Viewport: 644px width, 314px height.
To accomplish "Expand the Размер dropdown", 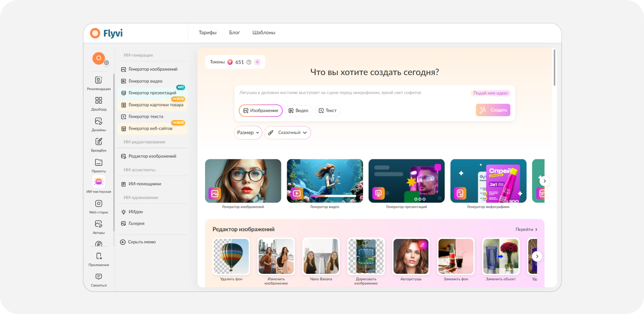I will coord(248,133).
